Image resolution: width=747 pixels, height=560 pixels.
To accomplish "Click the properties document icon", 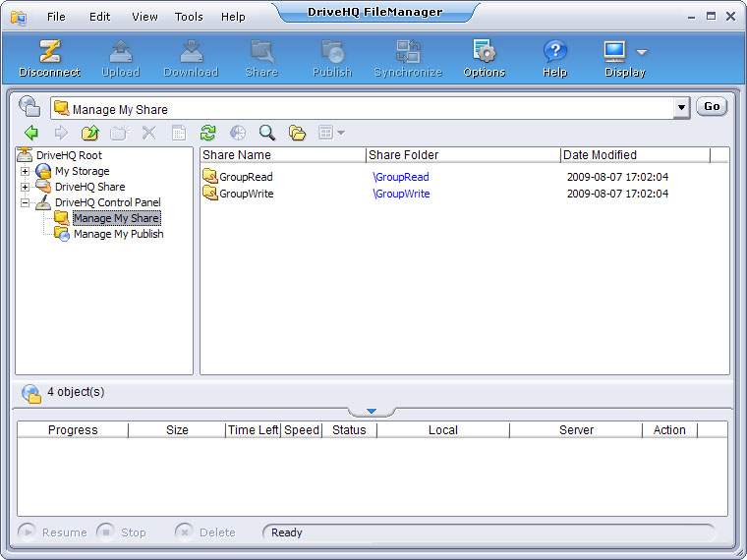I will click(179, 133).
